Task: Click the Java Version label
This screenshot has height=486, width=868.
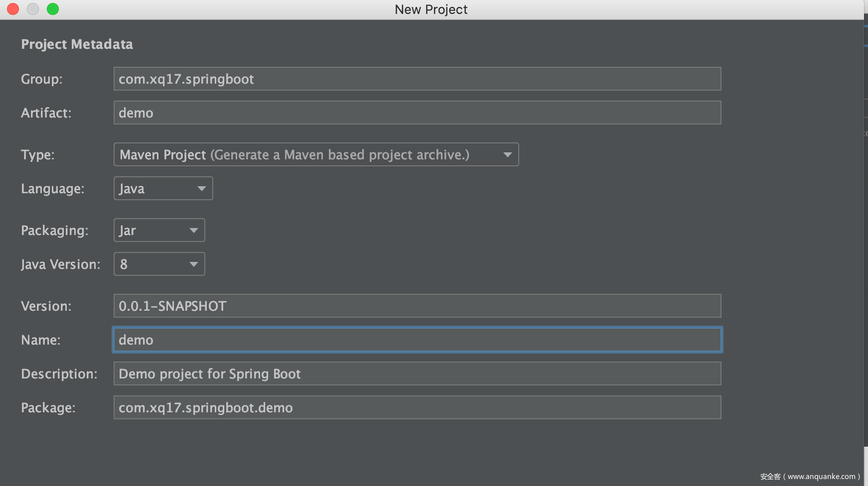Action: (60, 264)
